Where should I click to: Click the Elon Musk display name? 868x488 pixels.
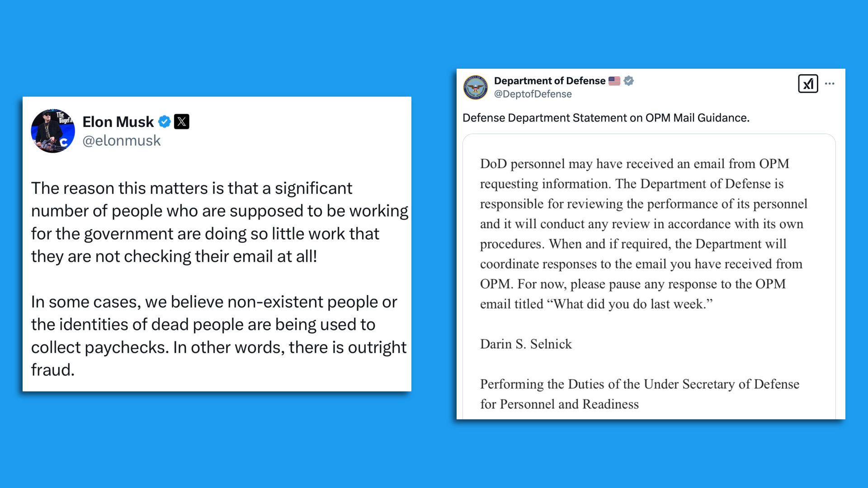point(118,122)
